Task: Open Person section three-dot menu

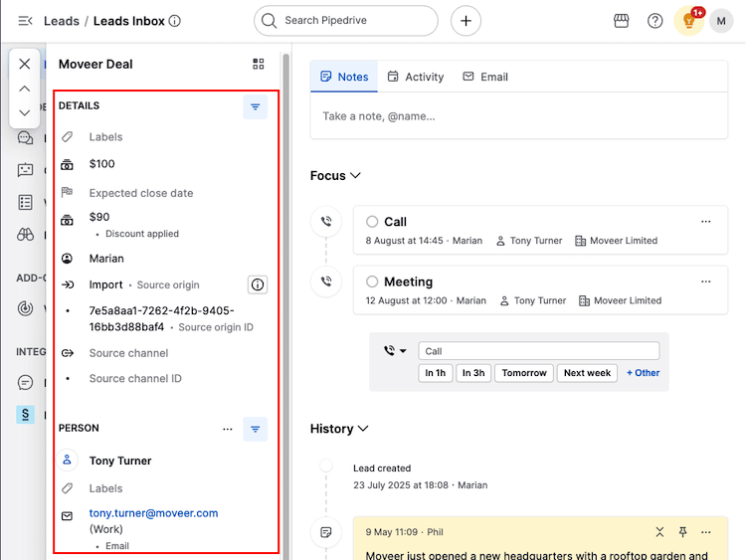Action: click(x=228, y=429)
